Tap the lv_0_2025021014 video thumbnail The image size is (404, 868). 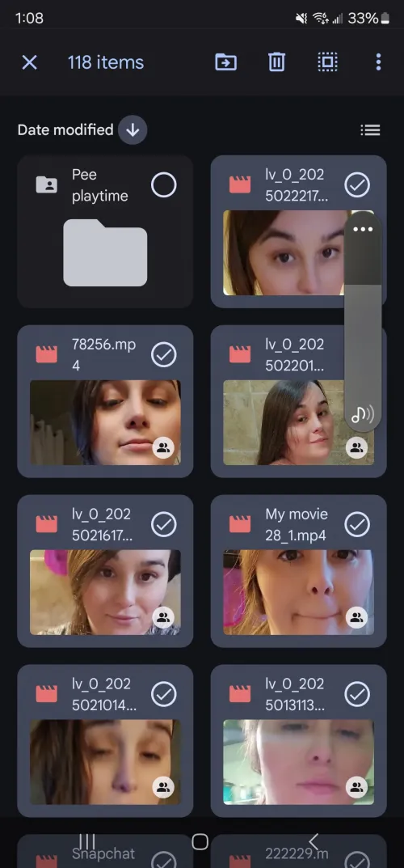pos(105,762)
